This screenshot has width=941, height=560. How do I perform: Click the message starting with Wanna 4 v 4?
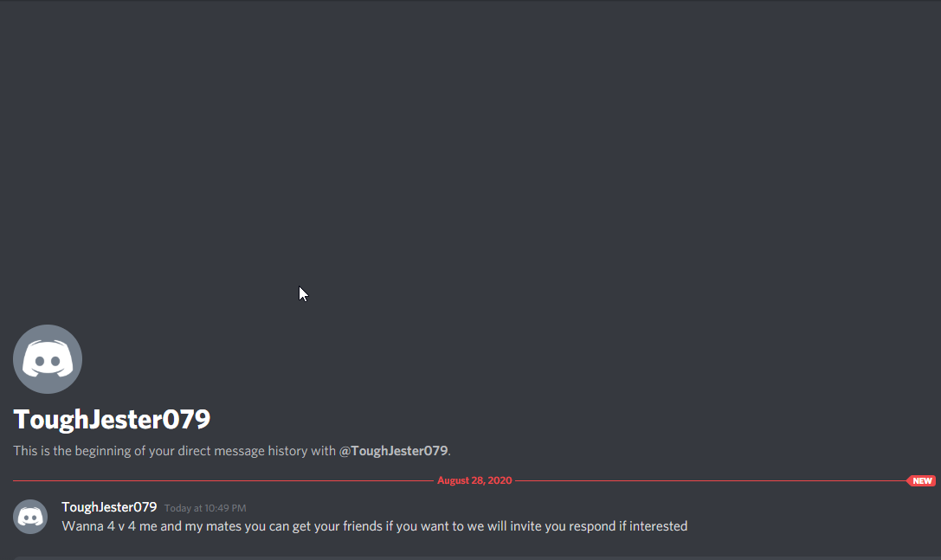[375, 526]
